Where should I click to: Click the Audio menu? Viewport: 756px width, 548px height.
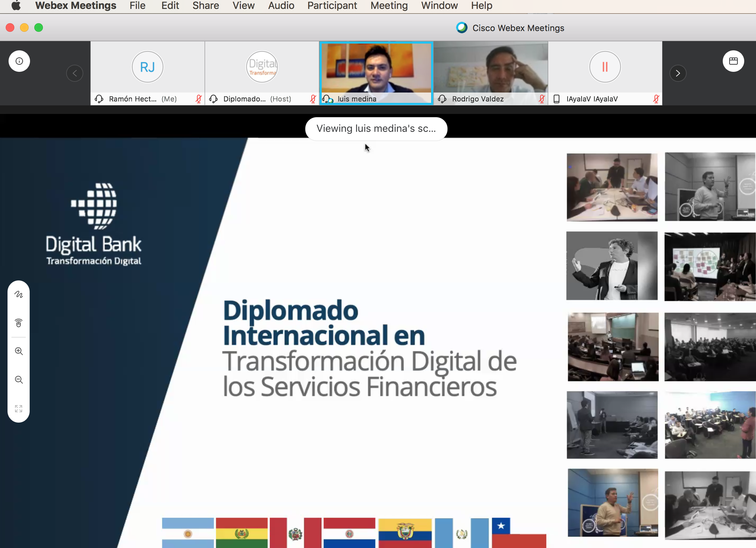281,6
